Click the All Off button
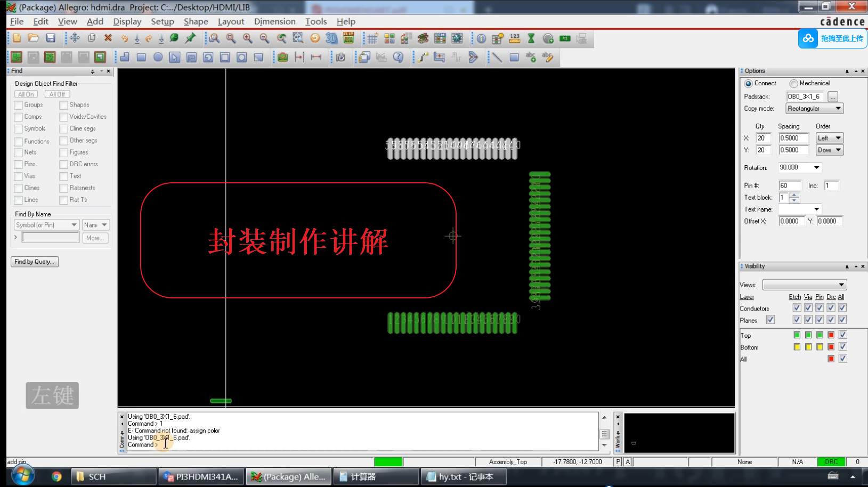 pos(57,94)
